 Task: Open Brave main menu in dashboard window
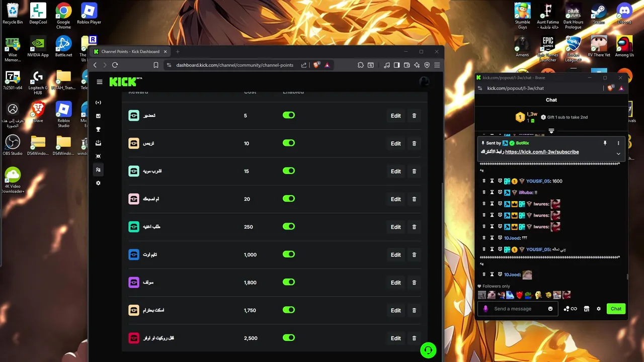coord(437,65)
